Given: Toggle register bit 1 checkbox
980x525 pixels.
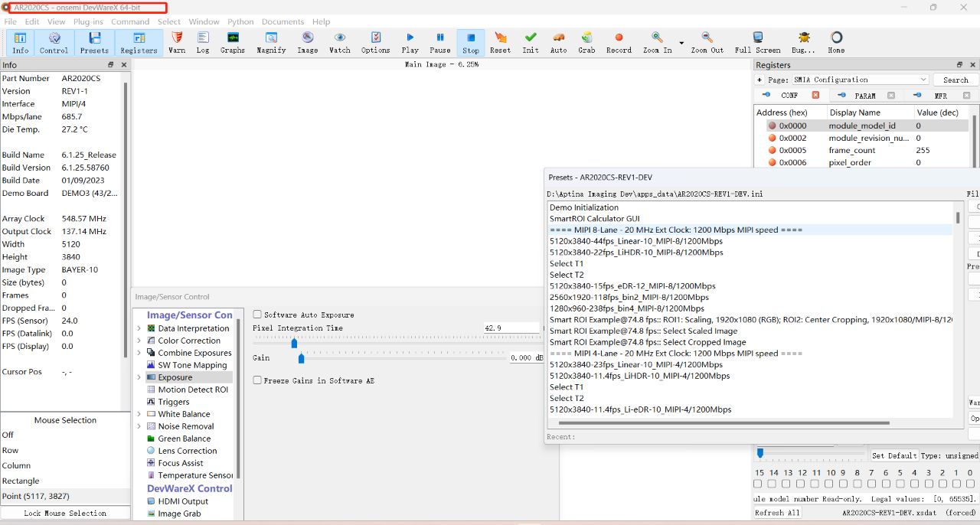Looking at the screenshot, I should coord(956,484).
